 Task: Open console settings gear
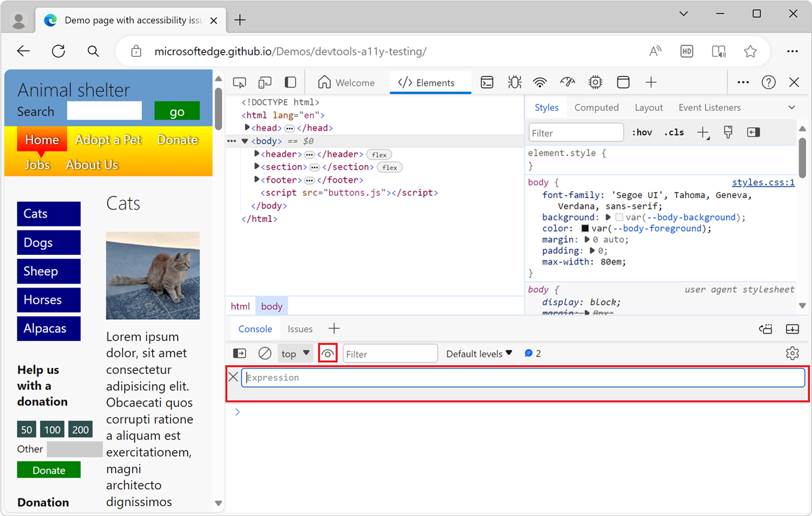point(792,354)
